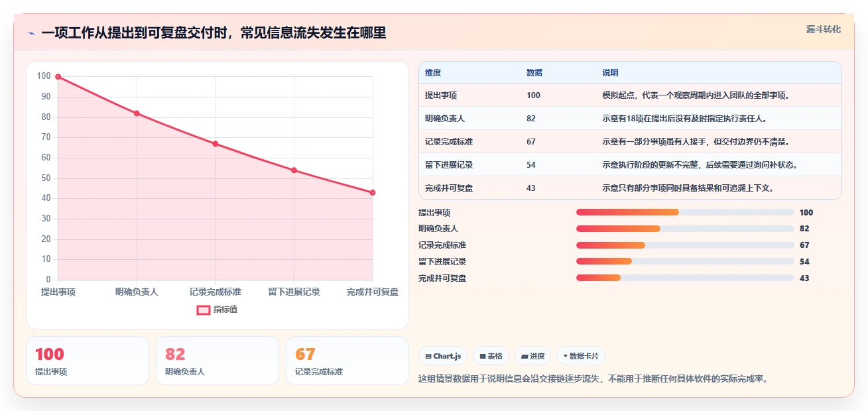This screenshot has height=411, width=868.
Task: Click the 提出事项 progress bar
Action: click(x=685, y=212)
